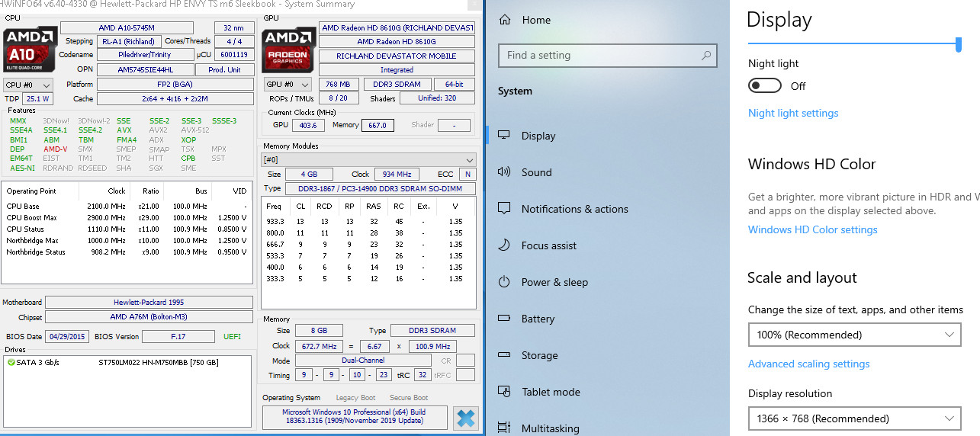Click the Northbridge Status row
The width and height of the screenshot is (980, 436).
point(127,252)
